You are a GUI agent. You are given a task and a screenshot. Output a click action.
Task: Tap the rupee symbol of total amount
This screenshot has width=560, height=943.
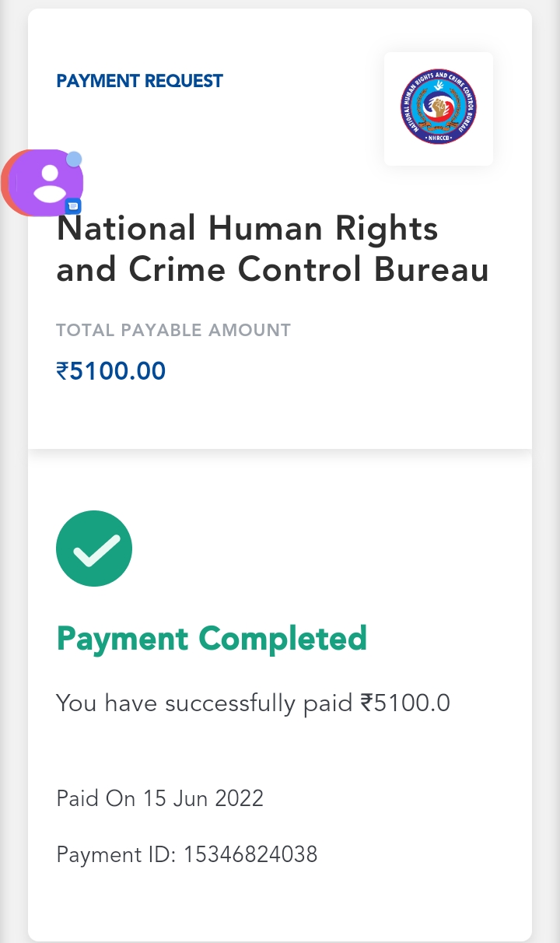[x=62, y=371]
